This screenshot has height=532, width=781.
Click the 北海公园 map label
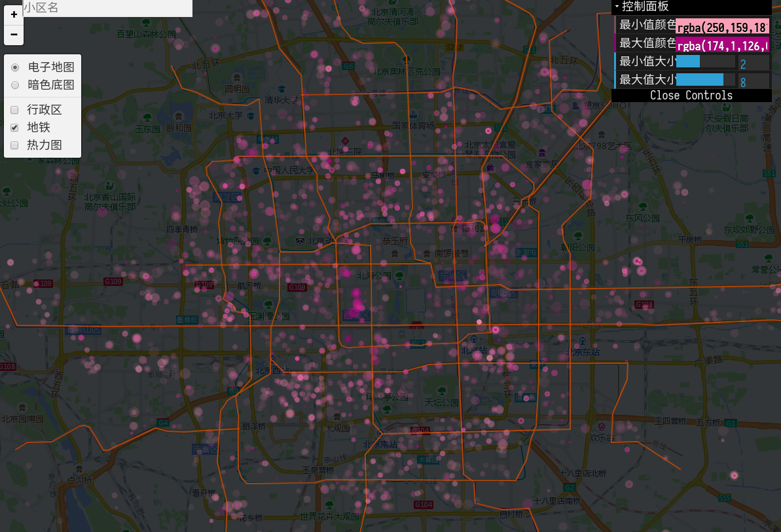click(374, 275)
